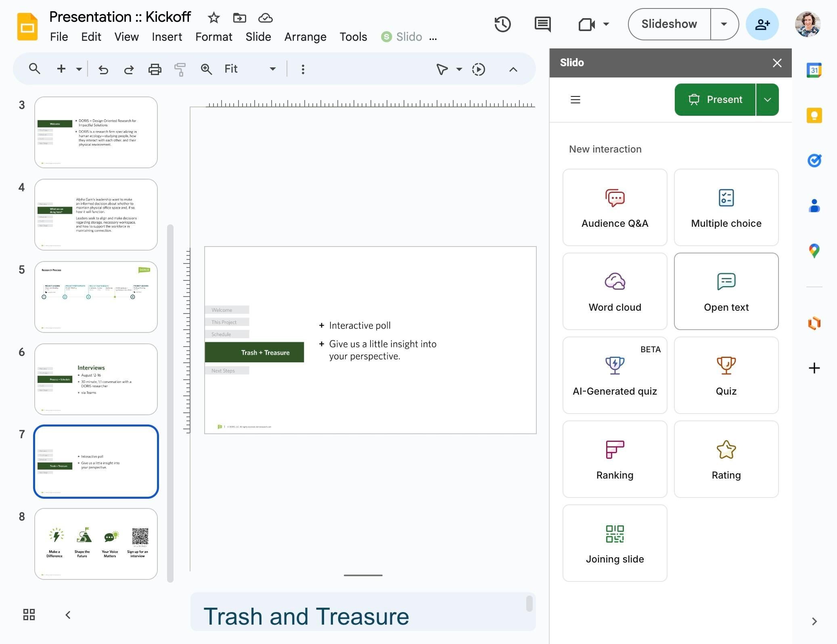Click the print icon in toolbar
Viewport: 837px width, 644px height.
pos(155,69)
